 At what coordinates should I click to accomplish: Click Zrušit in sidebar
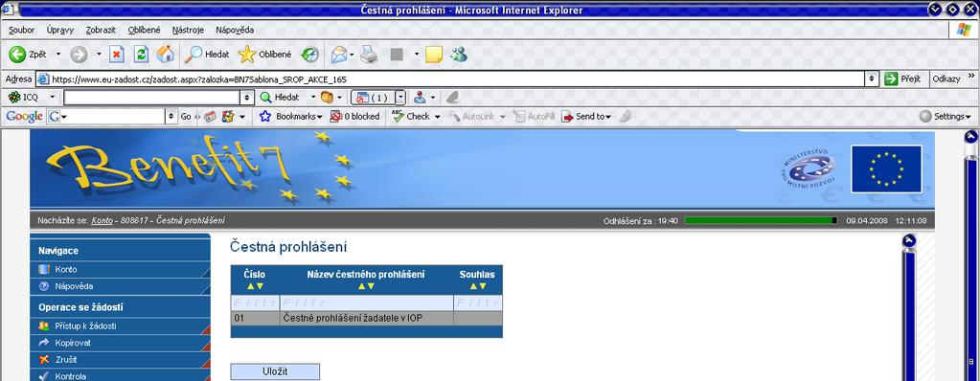(x=120, y=360)
